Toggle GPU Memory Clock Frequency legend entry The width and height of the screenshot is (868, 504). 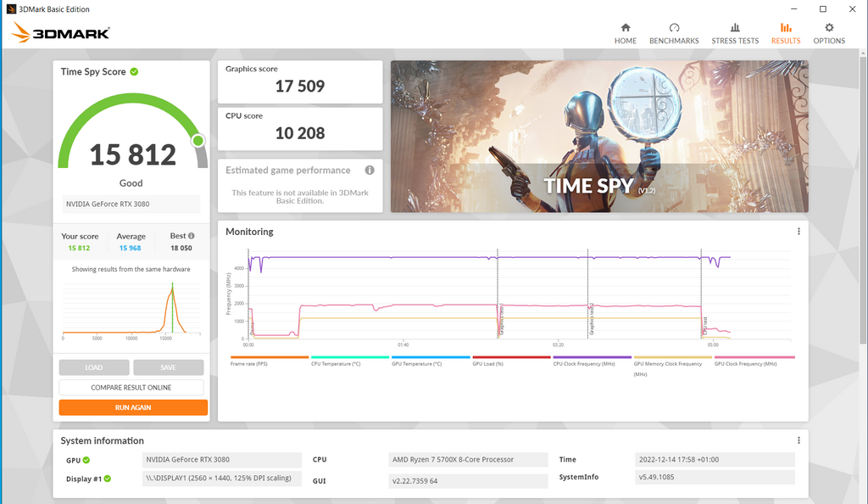(x=672, y=366)
